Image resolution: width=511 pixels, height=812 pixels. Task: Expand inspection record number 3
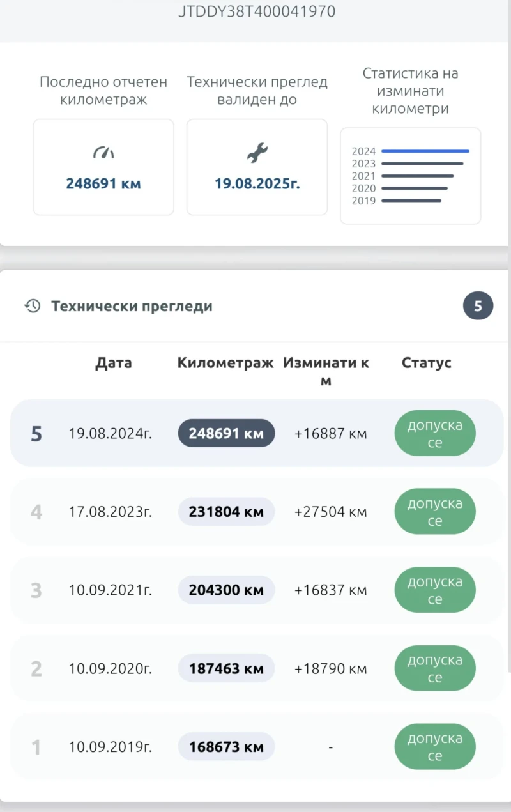110,590
